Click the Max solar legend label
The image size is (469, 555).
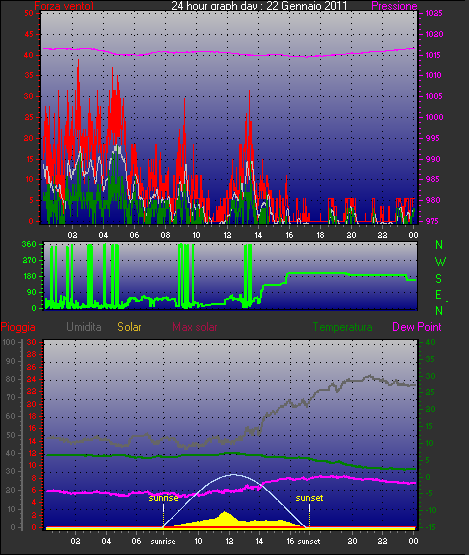coord(195,327)
